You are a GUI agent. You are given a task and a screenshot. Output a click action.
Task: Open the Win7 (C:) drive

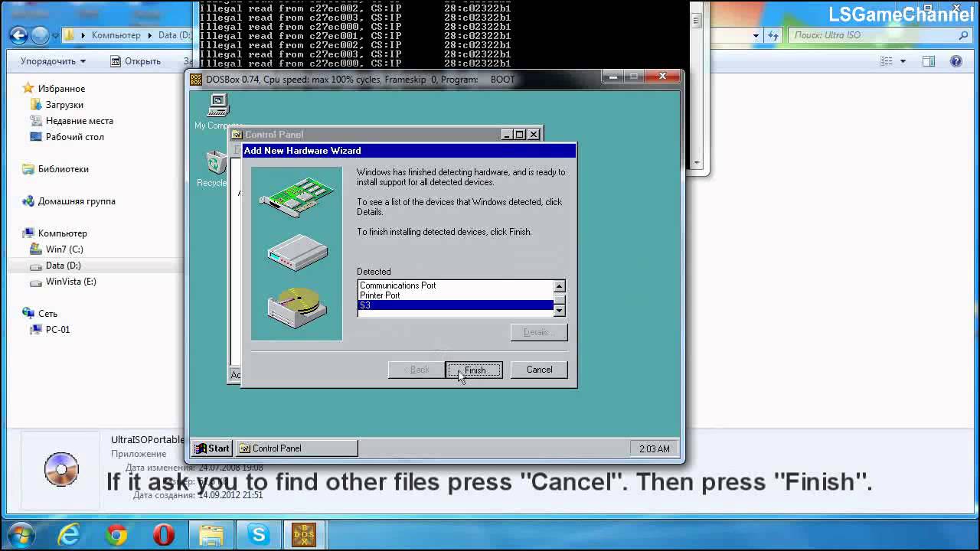[x=64, y=249]
